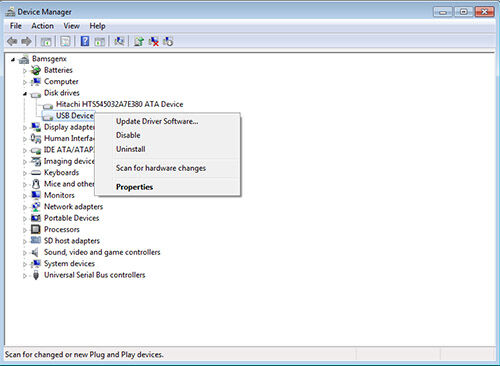Image resolution: width=500 pixels, height=366 pixels.
Task: Click the Hitachi drive icon
Action: click(x=48, y=106)
